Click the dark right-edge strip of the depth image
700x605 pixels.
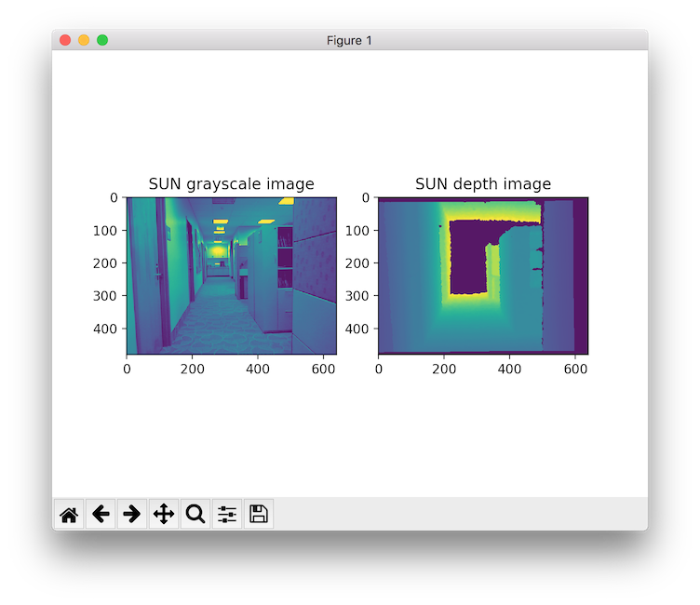point(581,276)
